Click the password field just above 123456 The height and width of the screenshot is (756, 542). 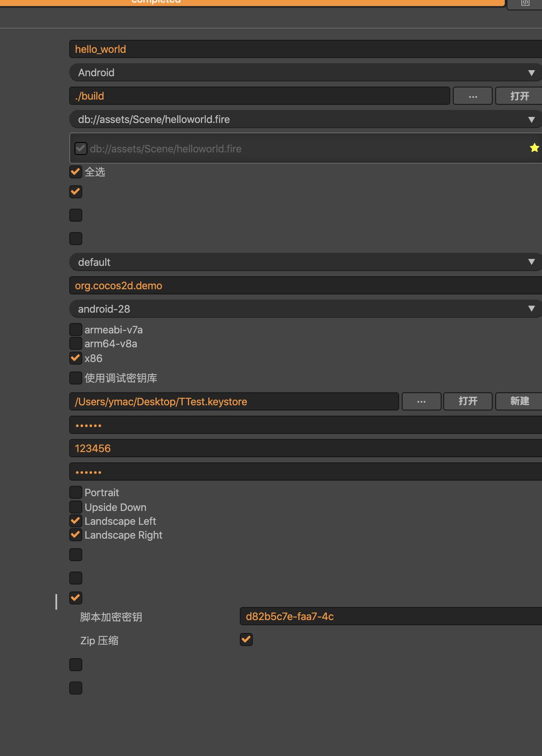coord(306,425)
